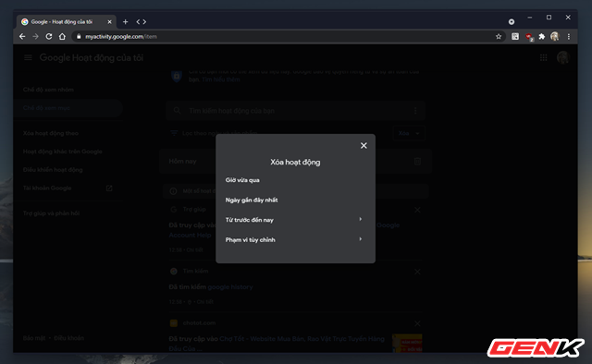Open Điều khoản footer link
Screen dimensions: 592x364
click(68, 338)
